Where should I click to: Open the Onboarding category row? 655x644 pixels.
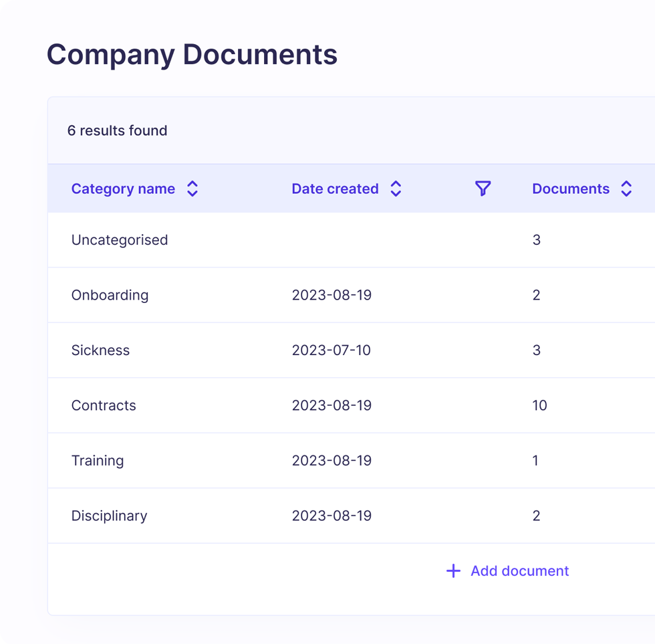coord(110,295)
